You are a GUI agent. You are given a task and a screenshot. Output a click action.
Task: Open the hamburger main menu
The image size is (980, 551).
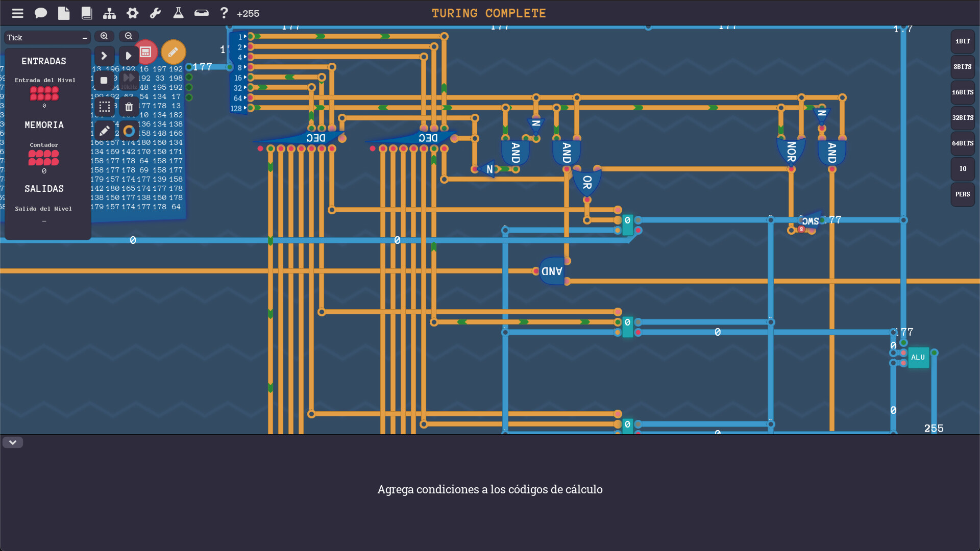pyautogui.click(x=18, y=13)
